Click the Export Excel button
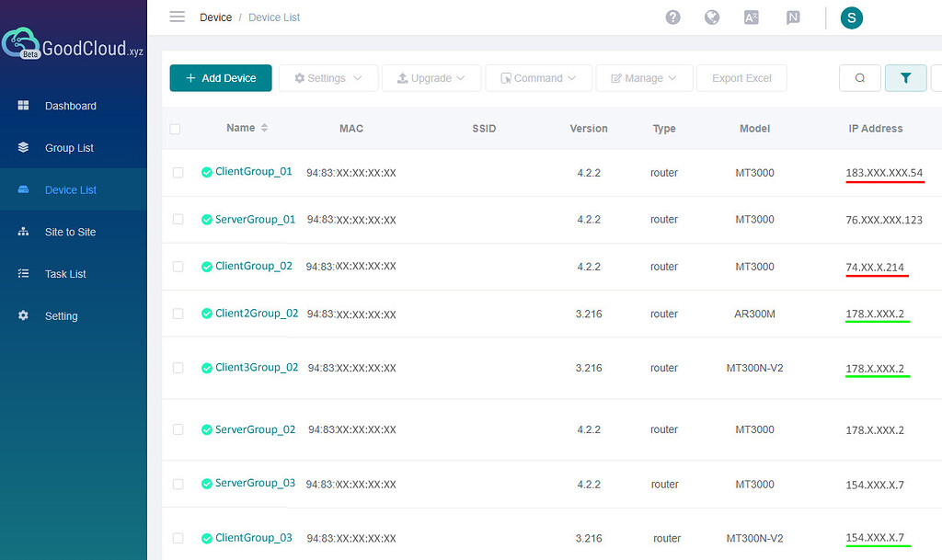 (741, 78)
